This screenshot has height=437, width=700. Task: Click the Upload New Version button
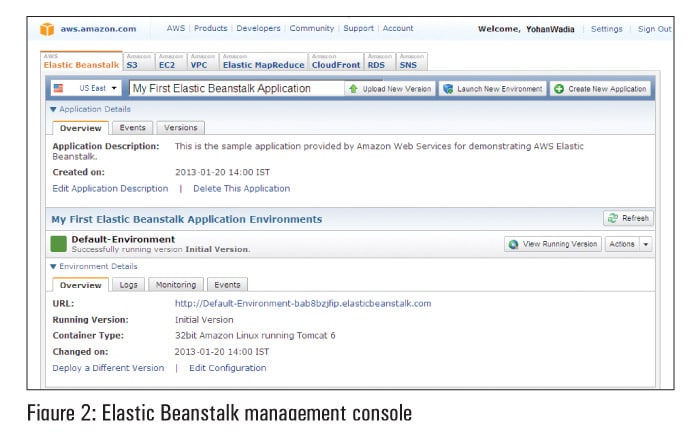tap(390, 88)
